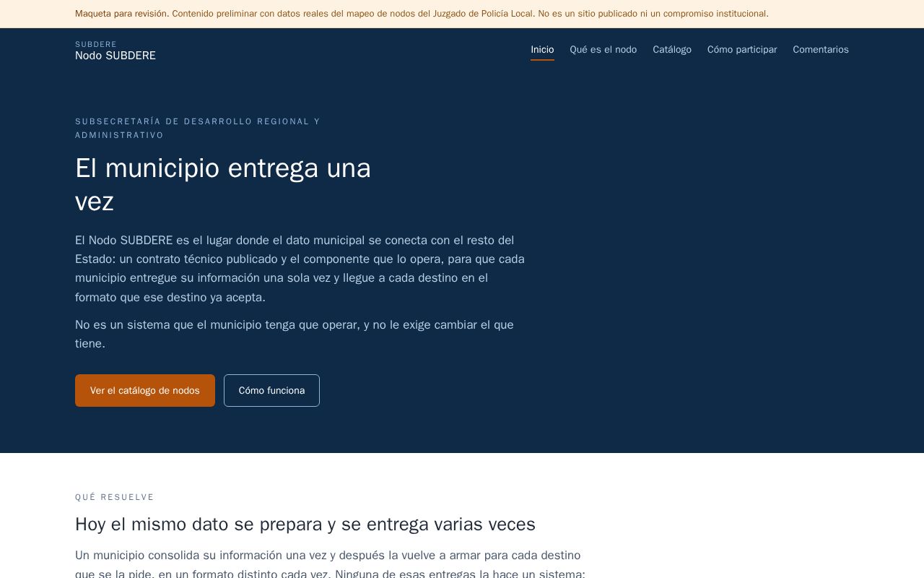Click paragraph starting El Nodo SUBDERE es el lugar
The height and width of the screenshot is (578, 924).
(x=300, y=268)
